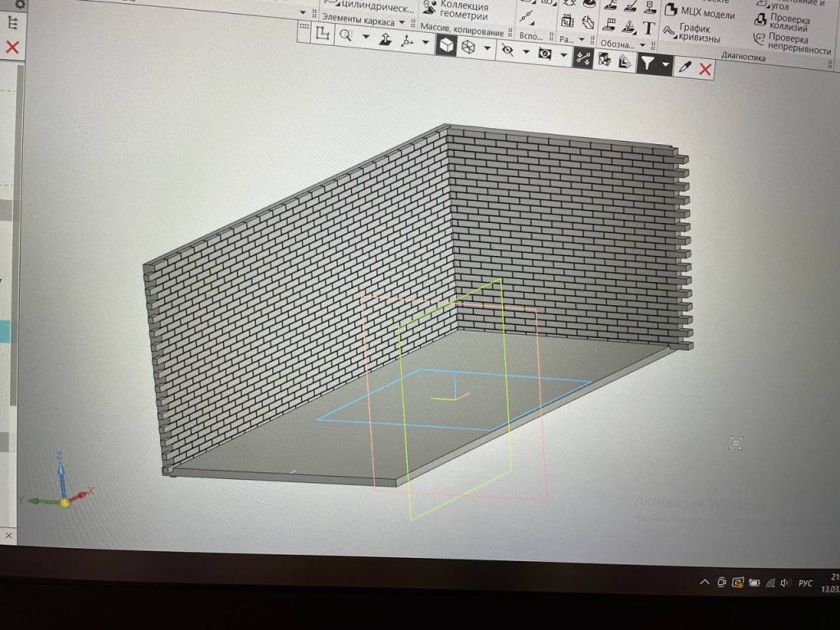This screenshot has height=630, width=840.
Task: Click the red X next to the eyedropper
Action: pyautogui.click(x=705, y=69)
